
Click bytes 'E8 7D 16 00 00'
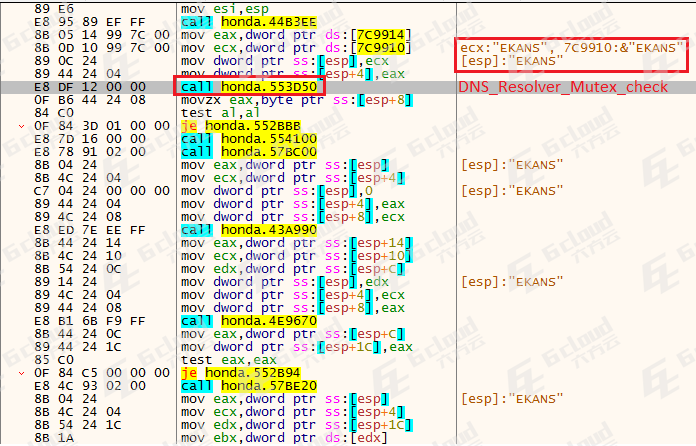pyautogui.click(x=90, y=138)
